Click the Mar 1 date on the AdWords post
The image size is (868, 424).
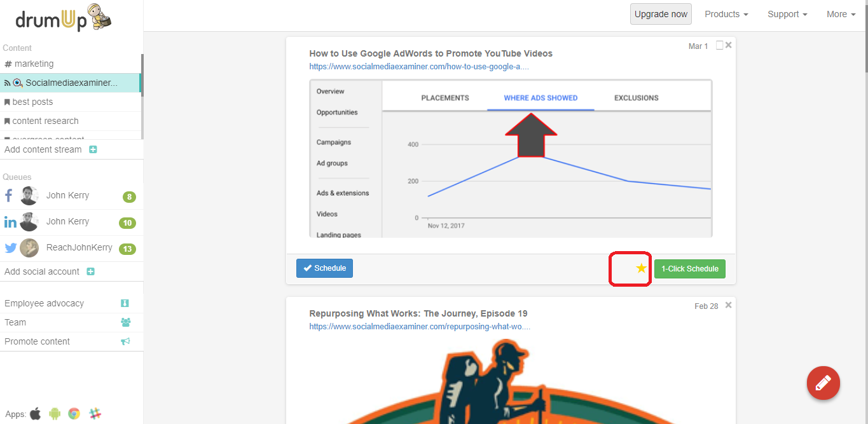pyautogui.click(x=698, y=46)
